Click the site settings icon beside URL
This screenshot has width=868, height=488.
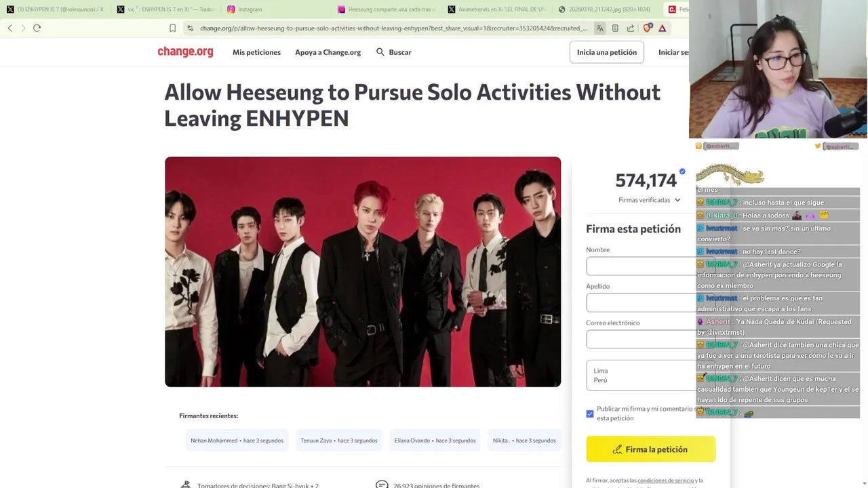tap(190, 28)
